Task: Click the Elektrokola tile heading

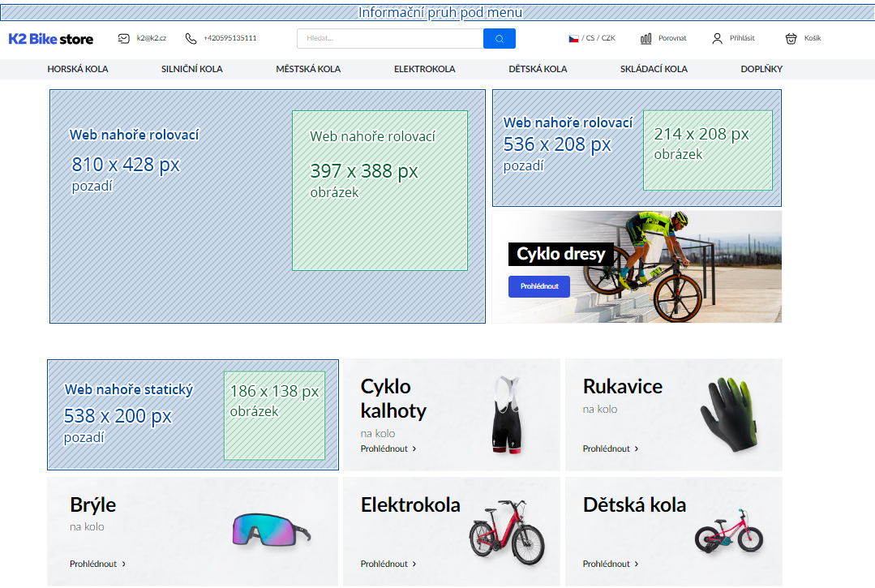Action: coord(410,505)
